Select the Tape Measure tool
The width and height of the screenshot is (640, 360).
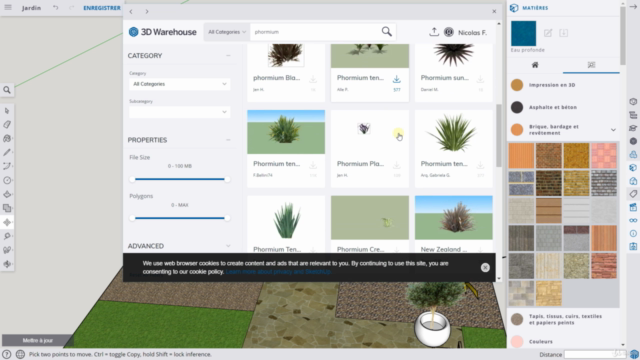(7, 236)
